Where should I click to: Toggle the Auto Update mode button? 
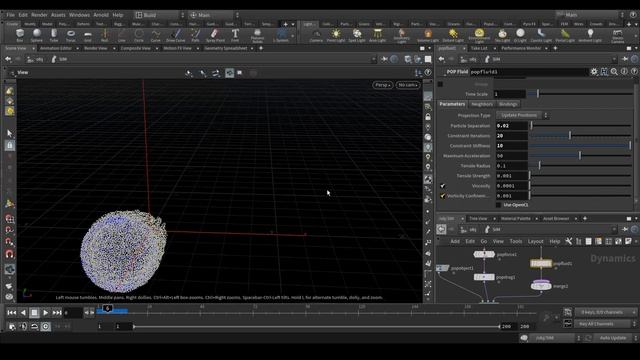coord(612,338)
